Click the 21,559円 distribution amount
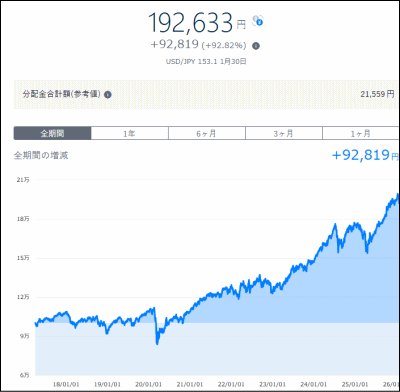 [377, 94]
